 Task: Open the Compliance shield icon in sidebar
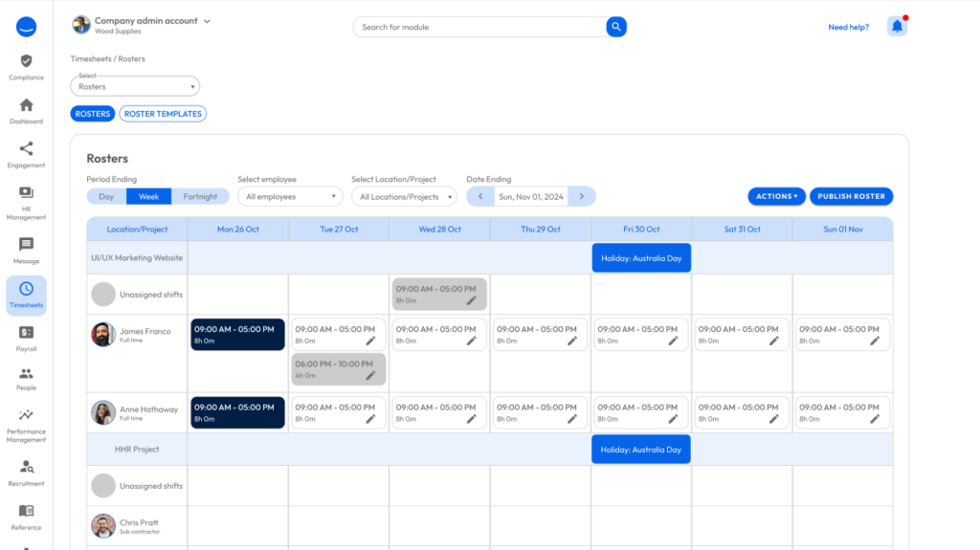26,61
